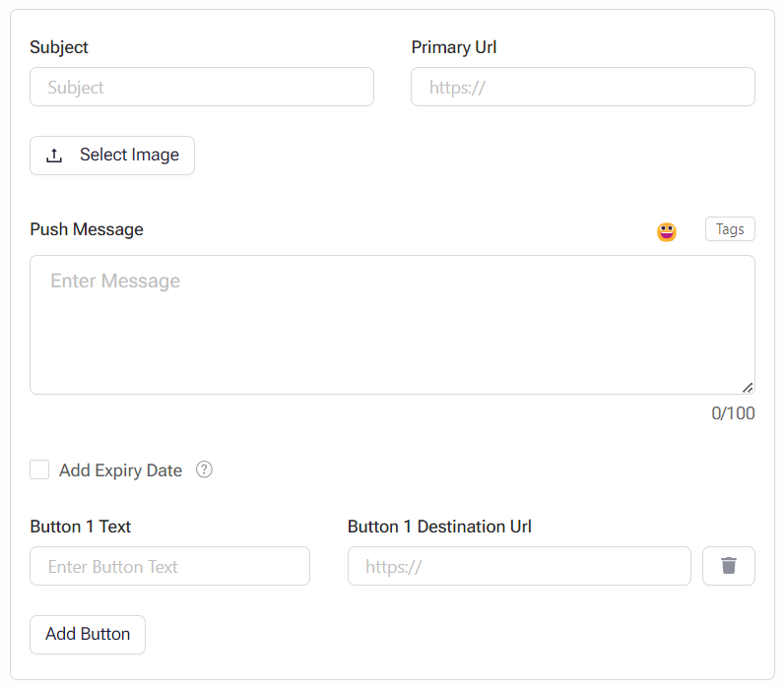Open the emoji picker for Push Message
The height and width of the screenshot is (686, 784).
tap(667, 231)
